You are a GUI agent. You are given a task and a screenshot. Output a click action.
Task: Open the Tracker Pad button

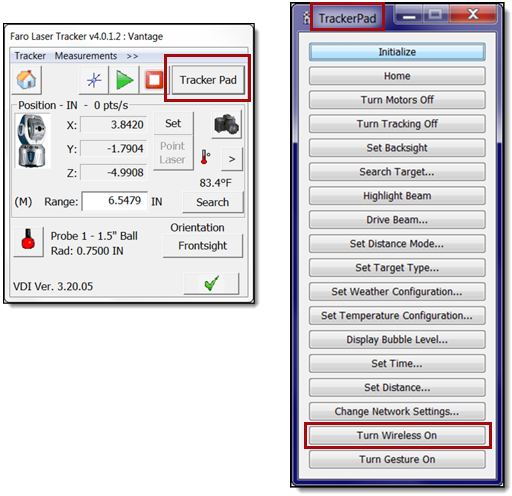[x=208, y=80]
